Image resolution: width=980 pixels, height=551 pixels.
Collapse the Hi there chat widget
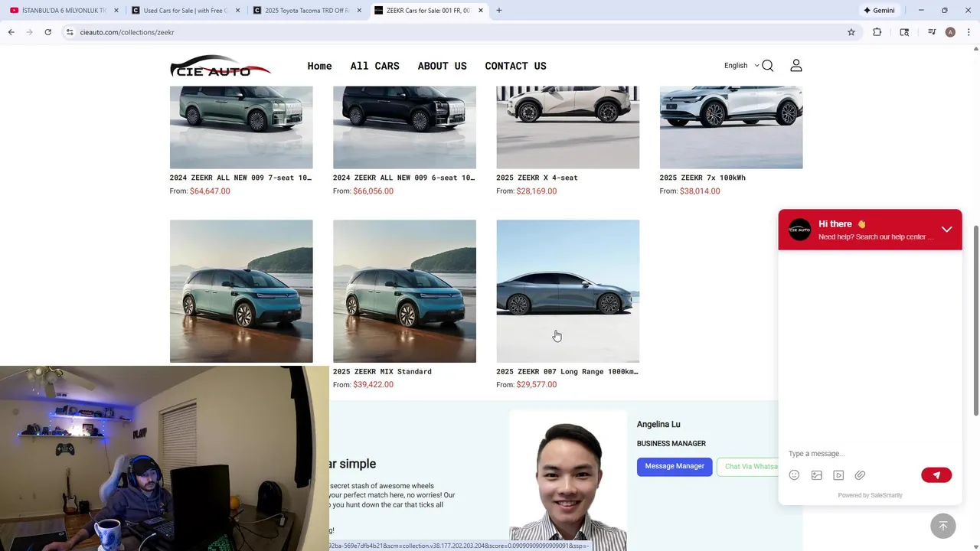pyautogui.click(x=946, y=230)
